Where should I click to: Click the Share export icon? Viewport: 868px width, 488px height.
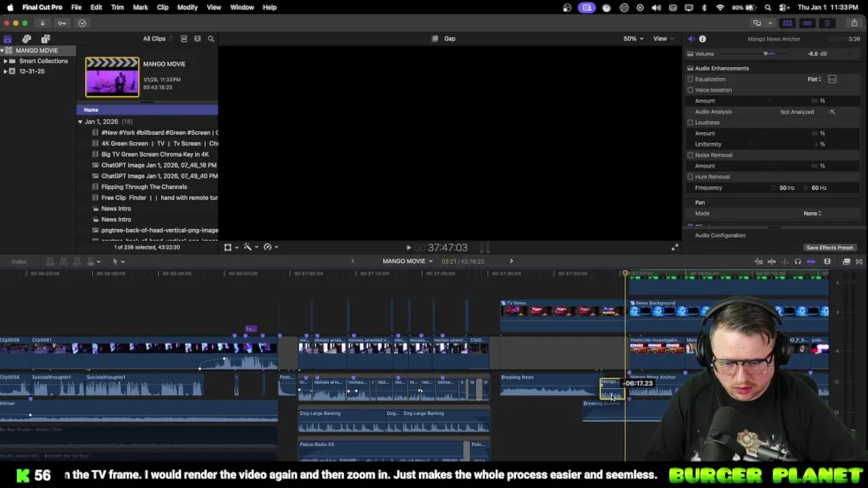tap(854, 23)
